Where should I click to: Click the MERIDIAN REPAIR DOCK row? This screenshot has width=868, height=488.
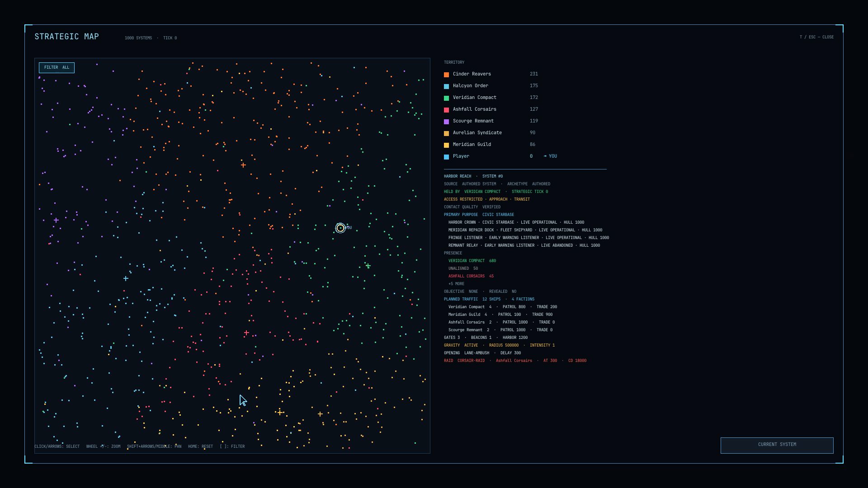[525, 230]
